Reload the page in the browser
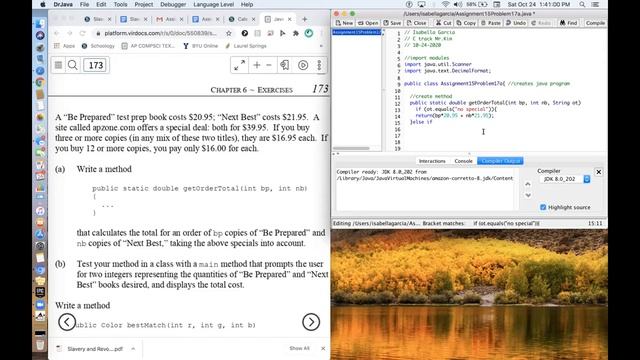Image resolution: width=640 pixels, height=360 pixels. (82, 33)
